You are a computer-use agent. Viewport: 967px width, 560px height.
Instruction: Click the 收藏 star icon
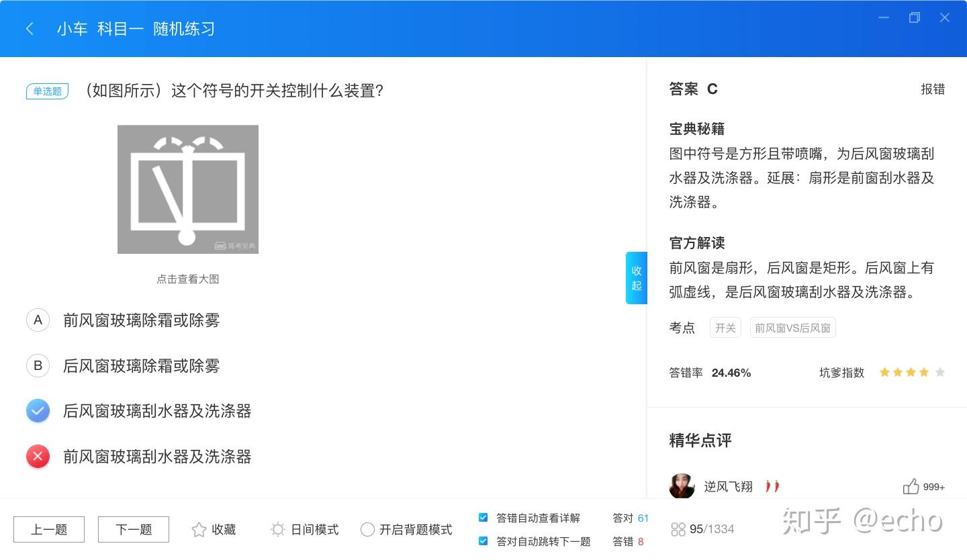point(198,529)
